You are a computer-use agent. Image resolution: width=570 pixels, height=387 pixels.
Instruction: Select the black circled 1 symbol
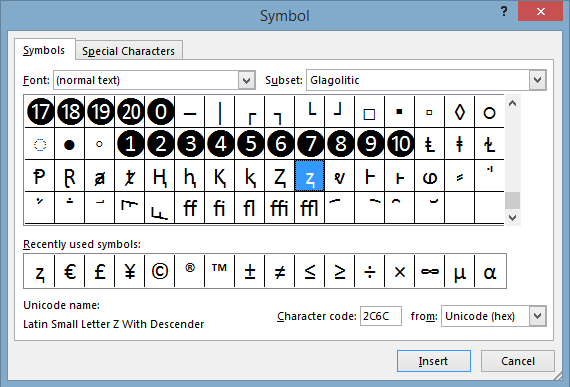[130, 144]
